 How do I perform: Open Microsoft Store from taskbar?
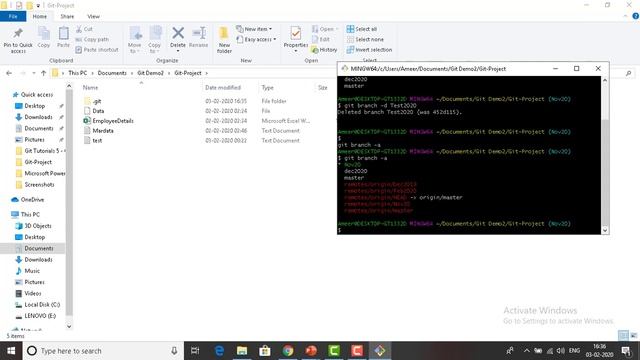click(x=265, y=351)
